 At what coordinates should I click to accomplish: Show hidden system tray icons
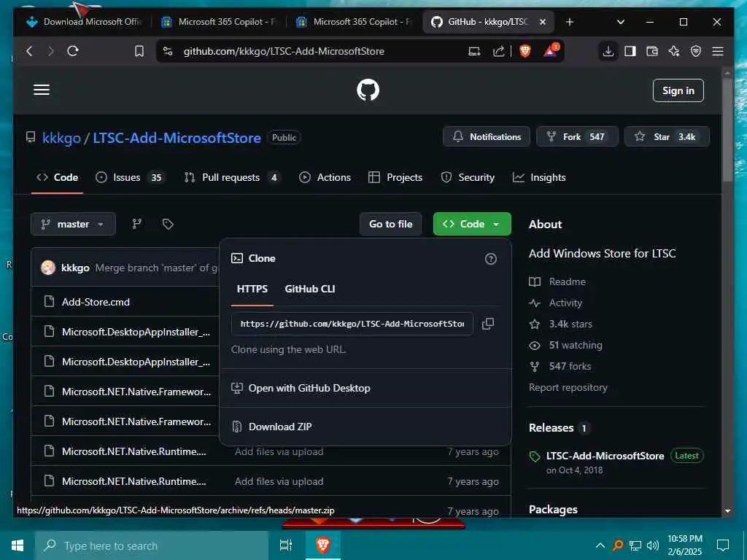(600, 545)
